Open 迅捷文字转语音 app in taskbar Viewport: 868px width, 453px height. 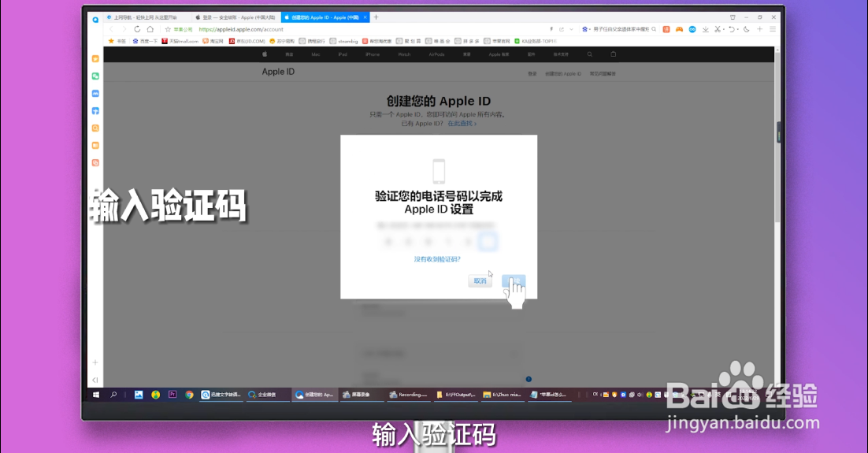221,395
